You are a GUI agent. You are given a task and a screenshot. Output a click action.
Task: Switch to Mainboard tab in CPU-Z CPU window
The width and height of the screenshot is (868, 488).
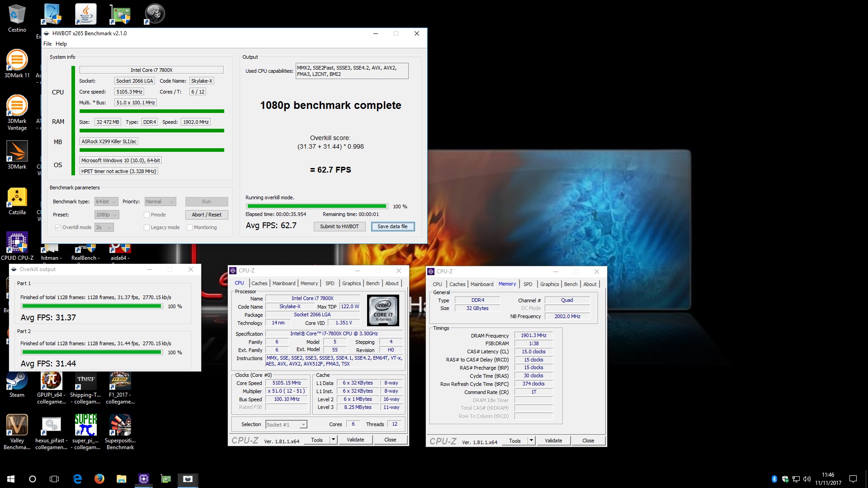[x=284, y=283]
